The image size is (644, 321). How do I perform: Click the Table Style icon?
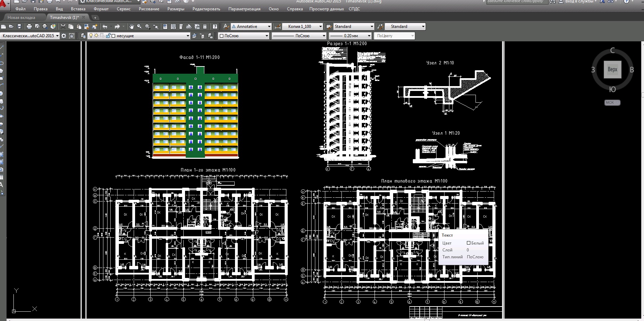pos(329,26)
